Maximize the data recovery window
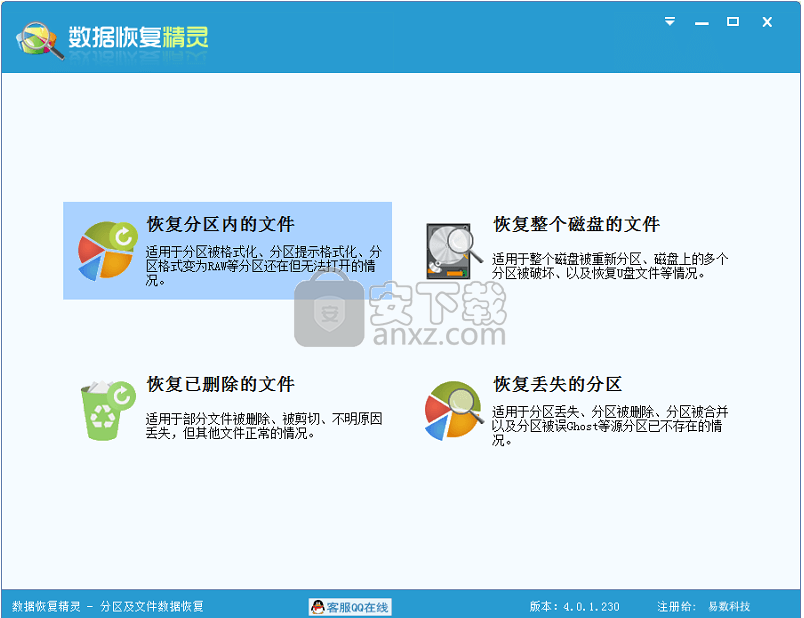This screenshot has width=804, height=618. point(733,22)
